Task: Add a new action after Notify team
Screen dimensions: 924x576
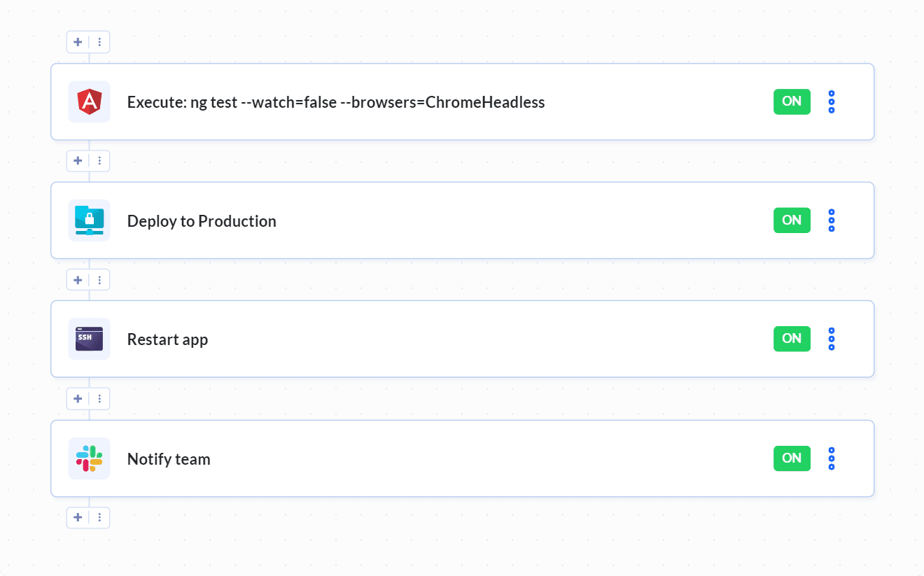Action: [78, 517]
